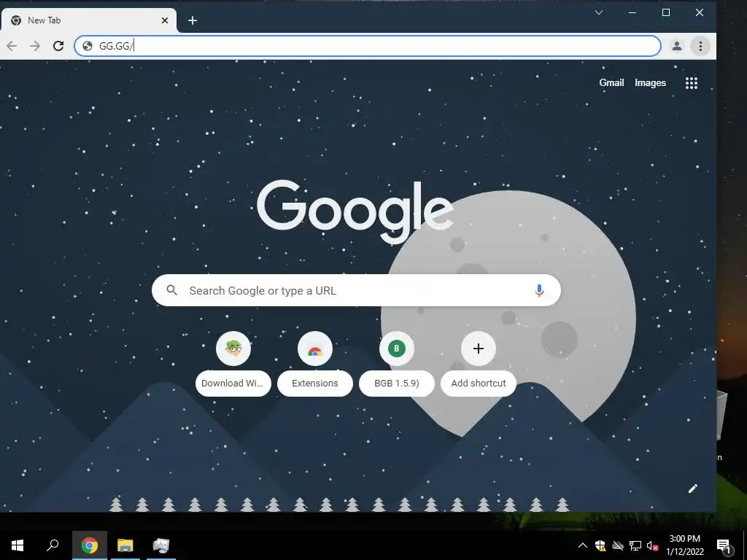Reload the page with the refresh icon

click(58, 46)
